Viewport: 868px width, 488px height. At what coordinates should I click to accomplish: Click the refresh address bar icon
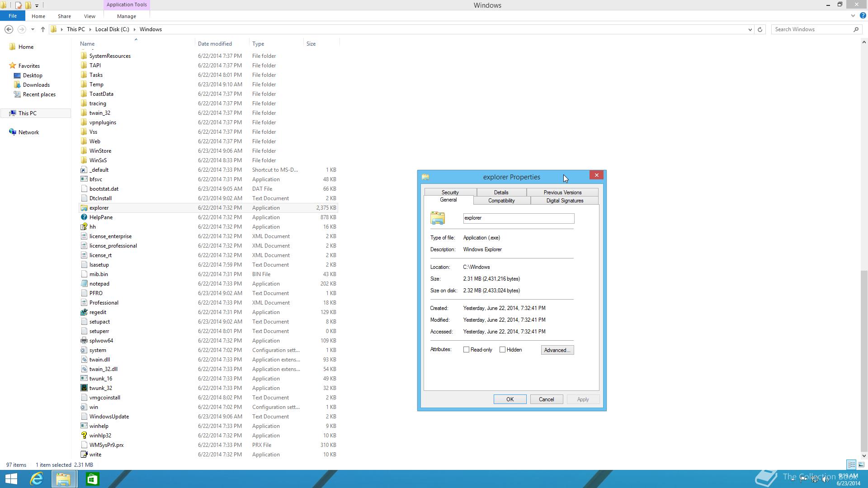pyautogui.click(x=760, y=29)
